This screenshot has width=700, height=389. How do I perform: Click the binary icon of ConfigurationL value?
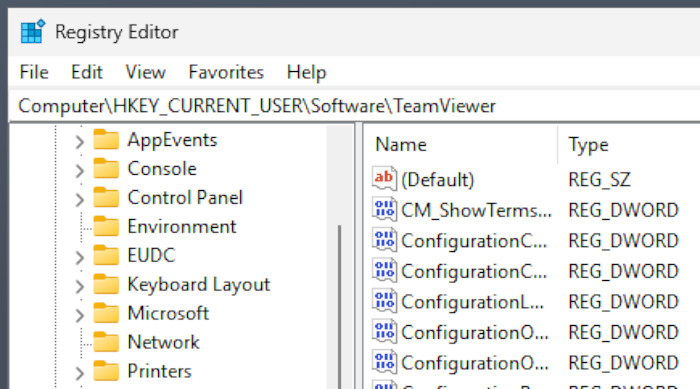pos(384,301)
